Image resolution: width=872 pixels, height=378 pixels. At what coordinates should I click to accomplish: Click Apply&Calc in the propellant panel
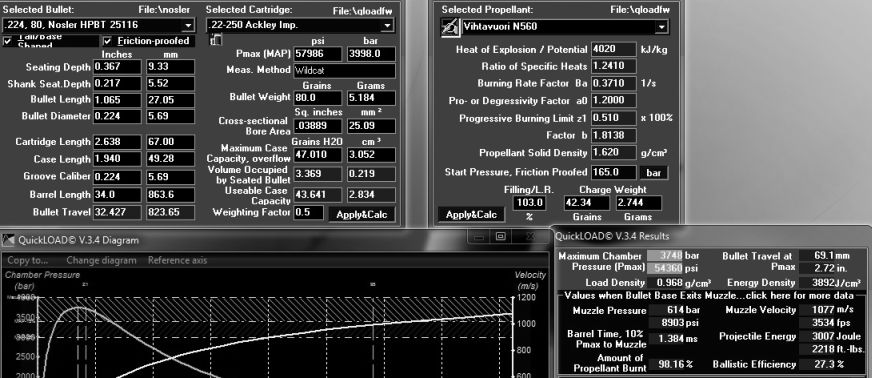tap(471, 215)
